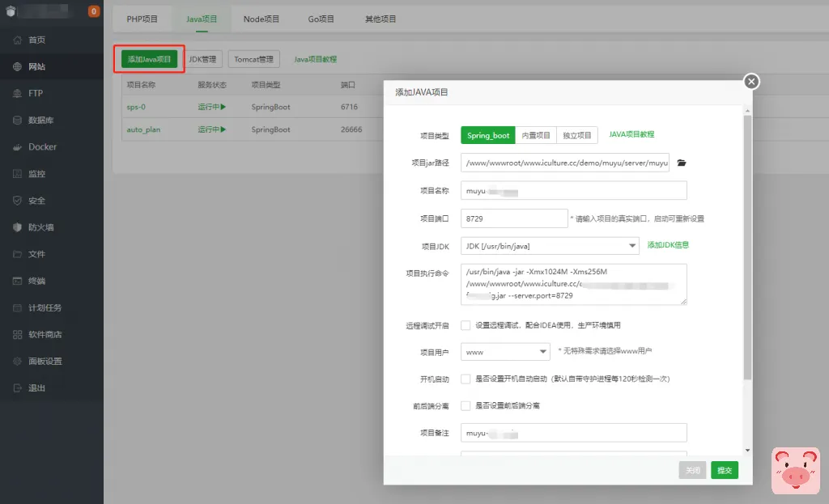Click the folder browse icon for jar path
Viewport: 829px width, 504px height.
point(682,163)
